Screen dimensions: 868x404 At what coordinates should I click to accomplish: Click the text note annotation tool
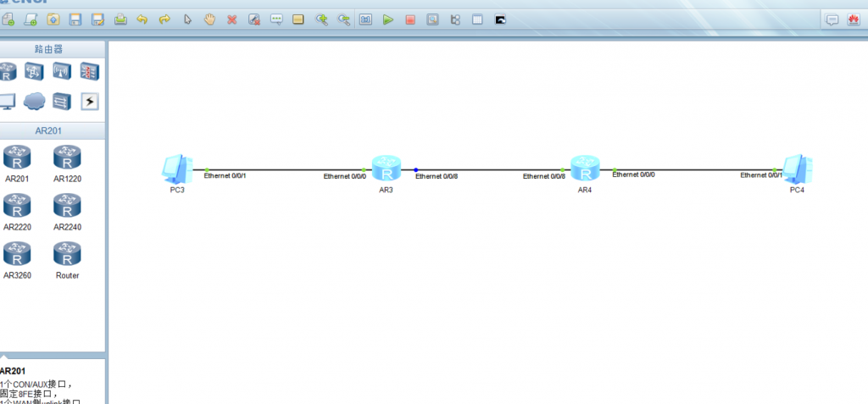pos(276,20)
